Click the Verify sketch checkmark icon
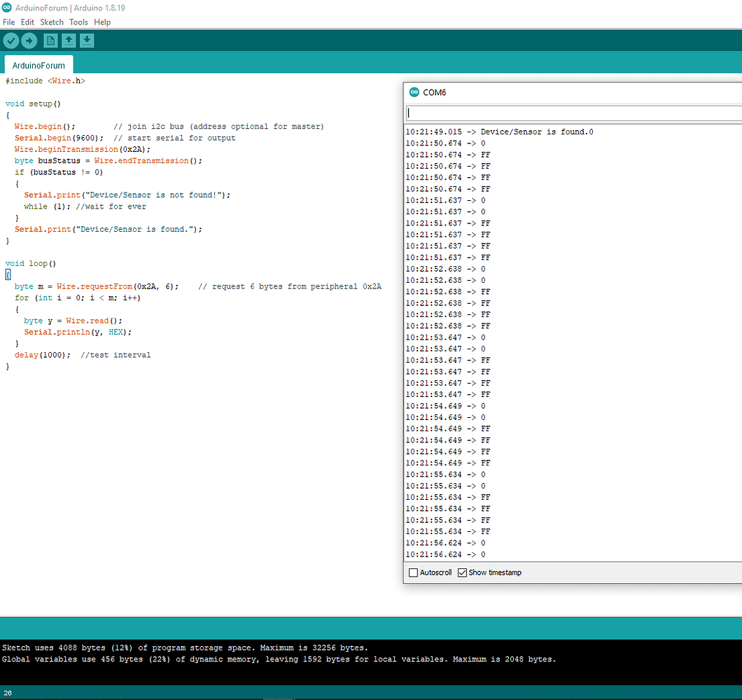The image size is (742, 700). (x=10, y=41)
